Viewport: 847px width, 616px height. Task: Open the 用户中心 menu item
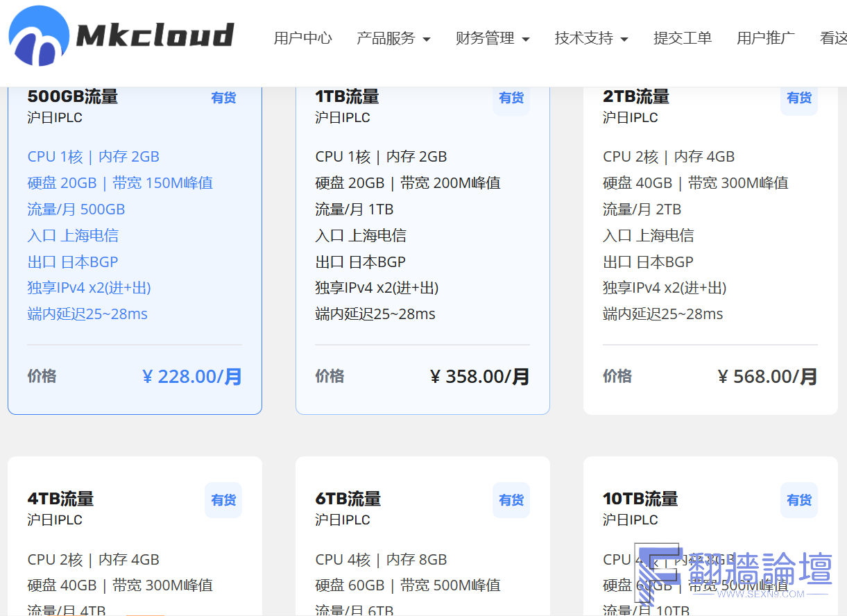click(302, 38)
